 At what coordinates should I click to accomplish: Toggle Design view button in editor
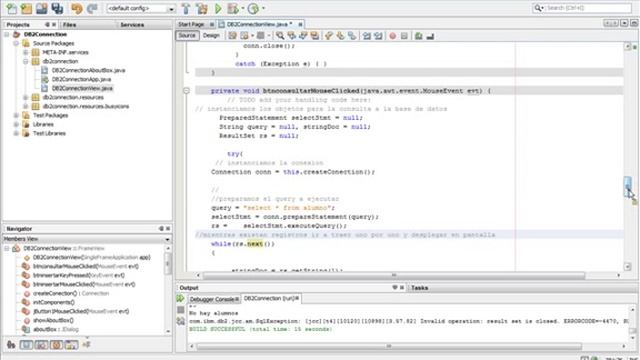coord(211,36)
